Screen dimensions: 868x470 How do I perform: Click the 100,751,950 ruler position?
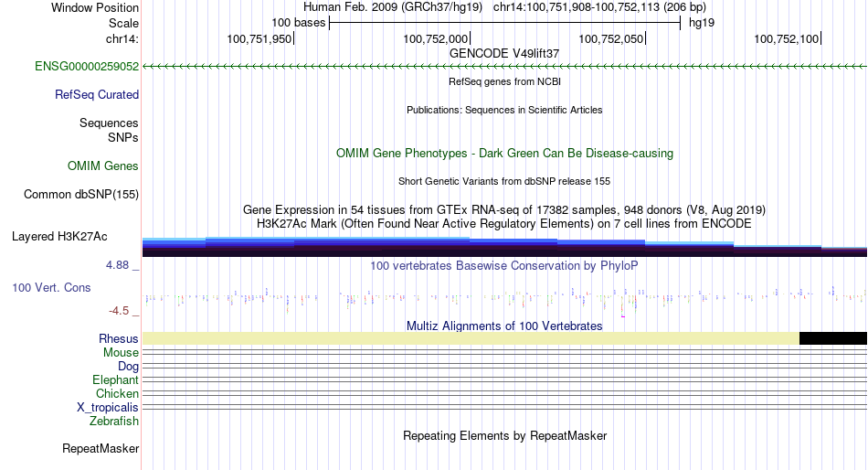pos(259,38)
